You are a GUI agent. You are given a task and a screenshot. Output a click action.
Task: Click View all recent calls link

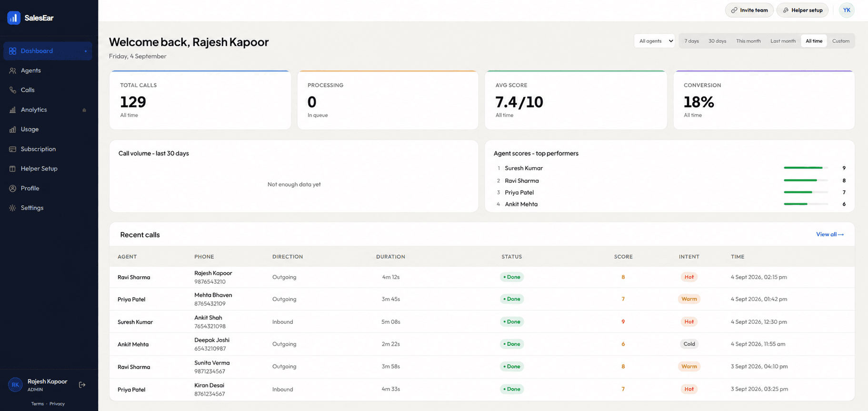tap(830, 234)
